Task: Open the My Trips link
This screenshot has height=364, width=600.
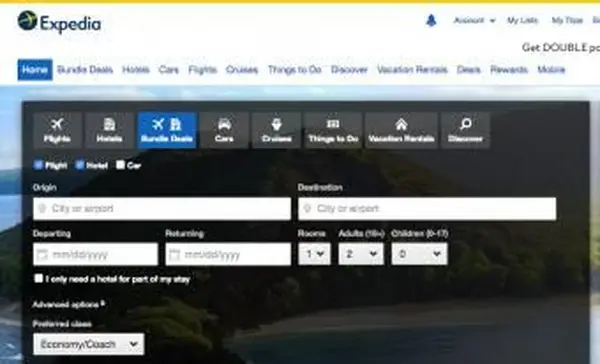Action: tap(567, 20)
